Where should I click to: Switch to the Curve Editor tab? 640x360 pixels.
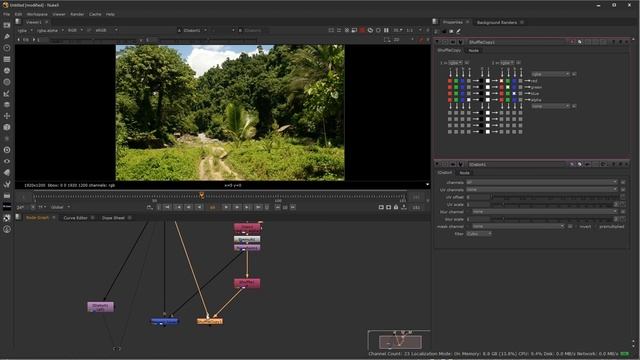tap(76, 218)
